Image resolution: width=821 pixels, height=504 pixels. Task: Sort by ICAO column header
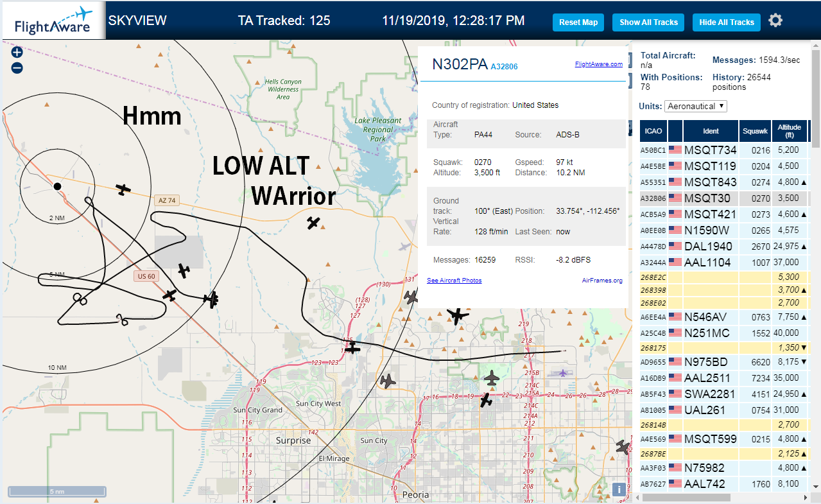(653, 131)
